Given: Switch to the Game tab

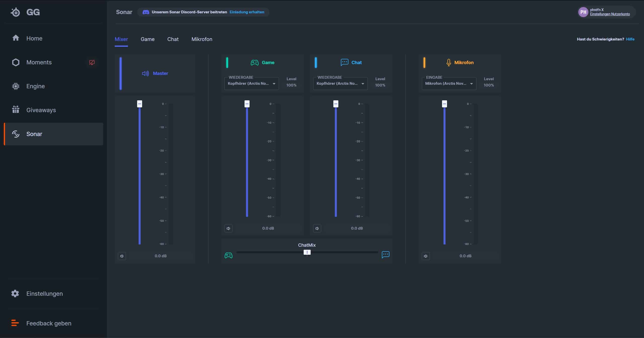Looking at the screenshot, I should 147,39.
